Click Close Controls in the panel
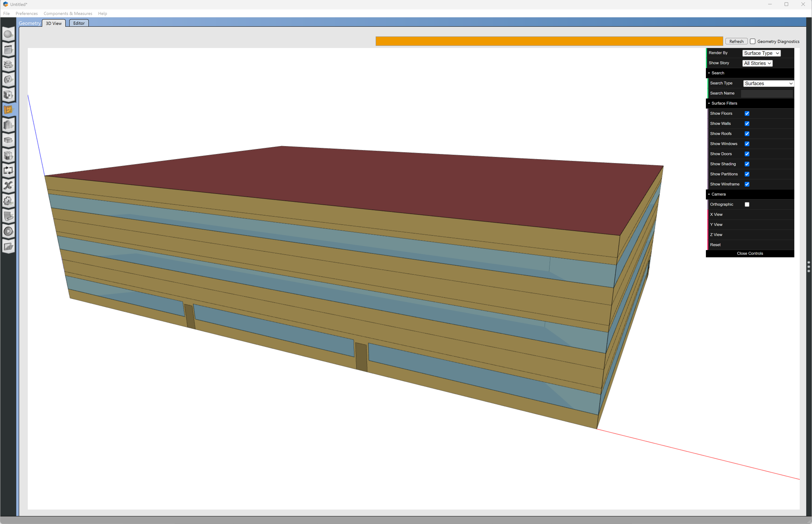Viewport: 812px width, 524px height. (x=750, y=254)
